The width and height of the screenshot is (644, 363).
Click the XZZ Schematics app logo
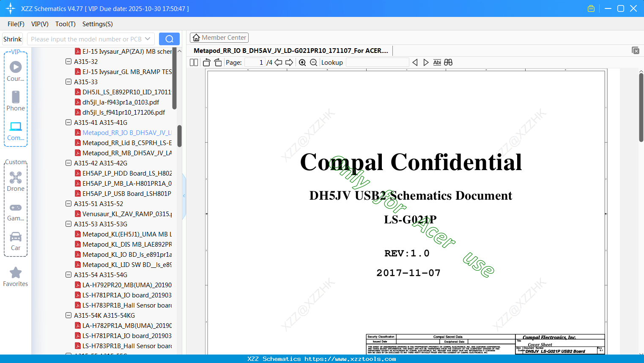pyautogui.click(x=11, y=8)
